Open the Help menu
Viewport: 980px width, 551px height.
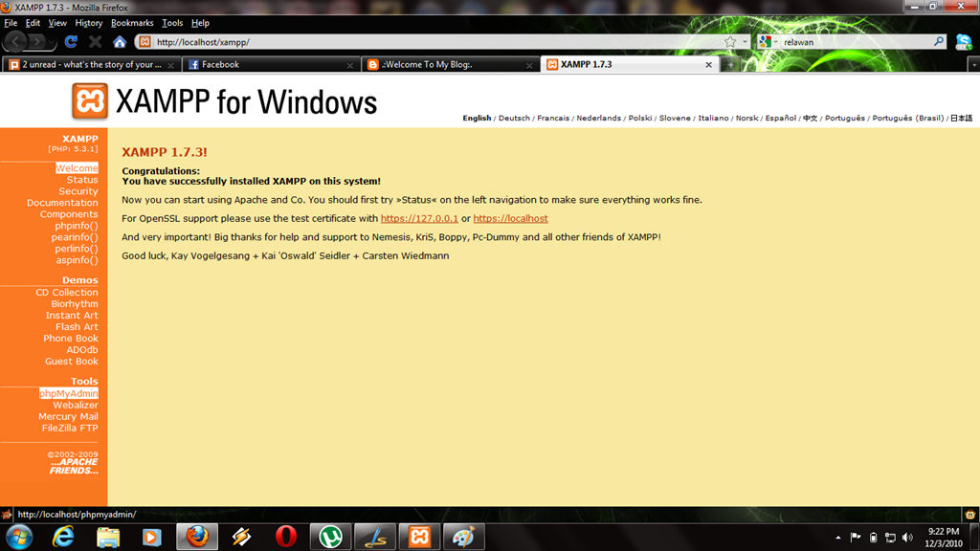[x=200, y=23]
